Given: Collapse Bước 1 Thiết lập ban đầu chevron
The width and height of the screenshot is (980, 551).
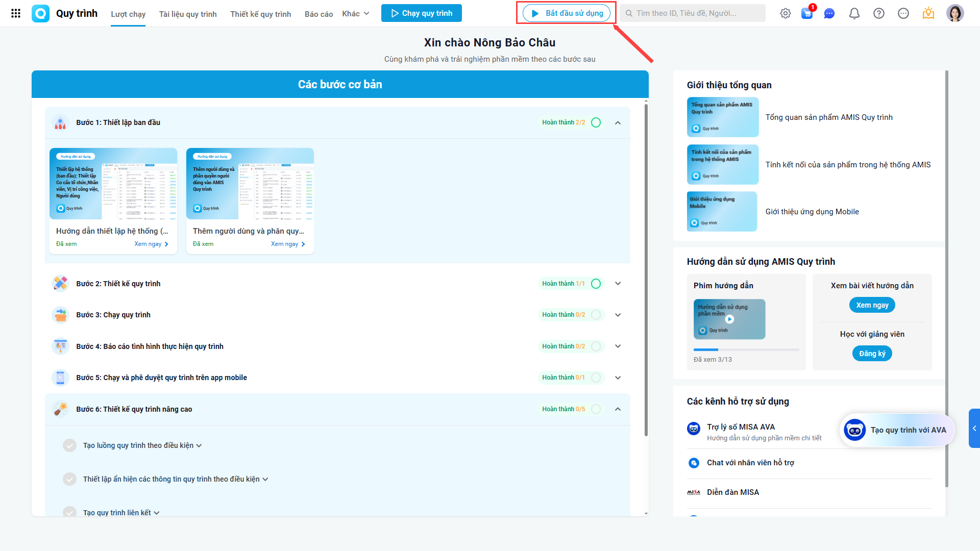Looking at the screenshot, I should pyautogui.click(x=618, y=122).
